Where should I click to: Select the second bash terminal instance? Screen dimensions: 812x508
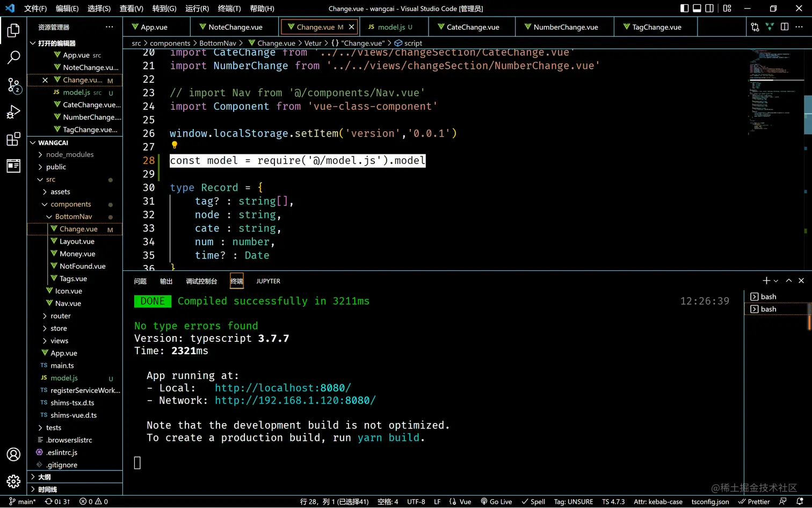point(776,309)
